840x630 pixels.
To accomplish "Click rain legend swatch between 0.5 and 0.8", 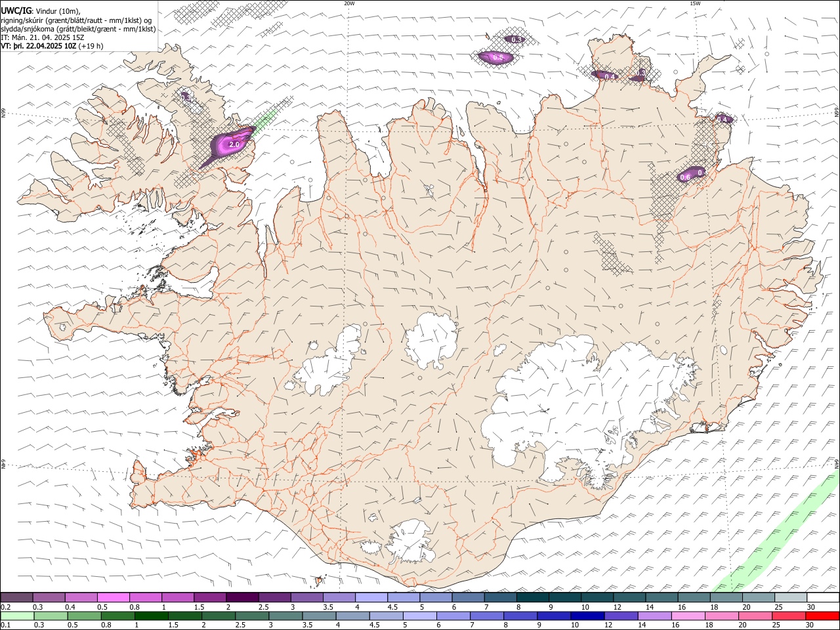I will pyautogui.click(x=85, y=616).
